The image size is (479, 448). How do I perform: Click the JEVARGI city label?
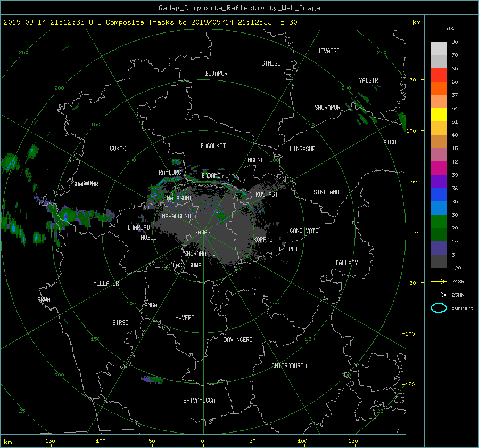(x=328, y=51)
